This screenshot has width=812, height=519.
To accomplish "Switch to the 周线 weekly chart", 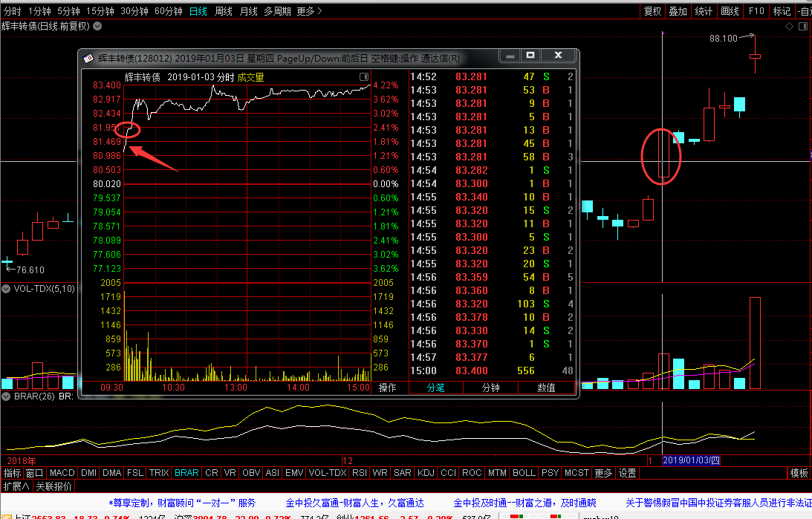I will (x=224, y=11).
